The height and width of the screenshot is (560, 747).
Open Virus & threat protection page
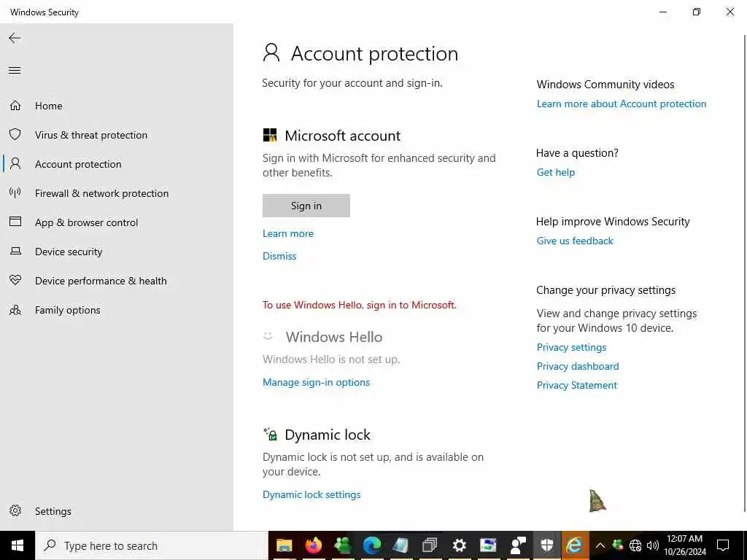click(91, 135)
